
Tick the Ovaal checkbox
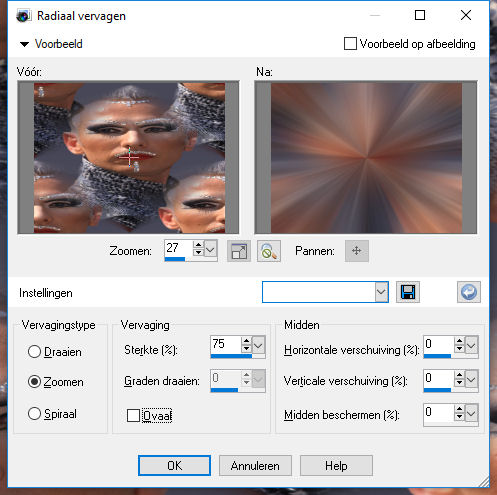[133, 416]
